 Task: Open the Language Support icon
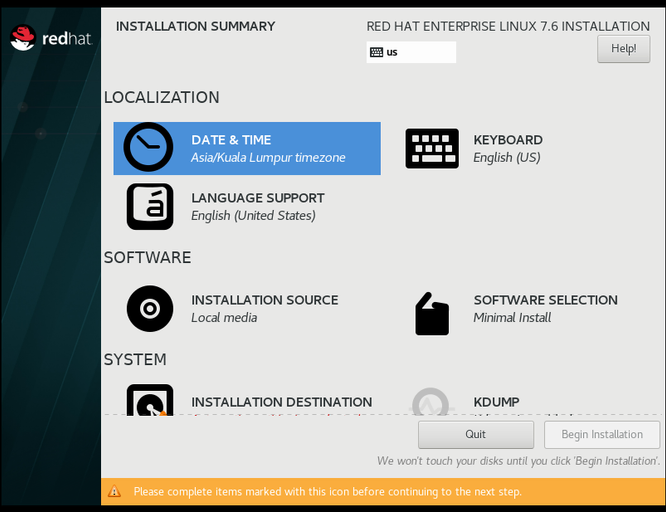(x=150, y=206)
